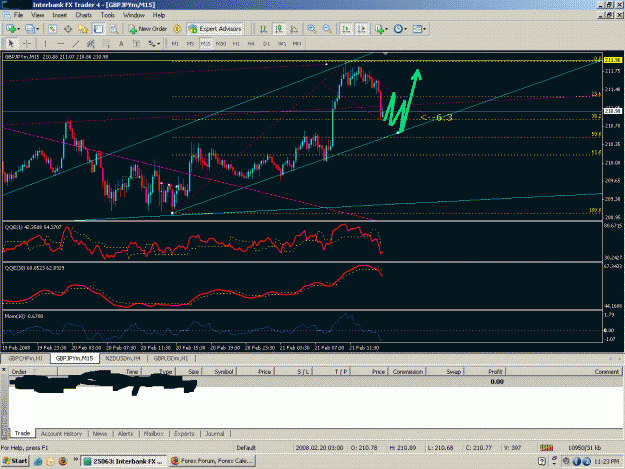Open the Profiles toolbar icon
The width and height of the screenshot is (625, 469).
30,29
